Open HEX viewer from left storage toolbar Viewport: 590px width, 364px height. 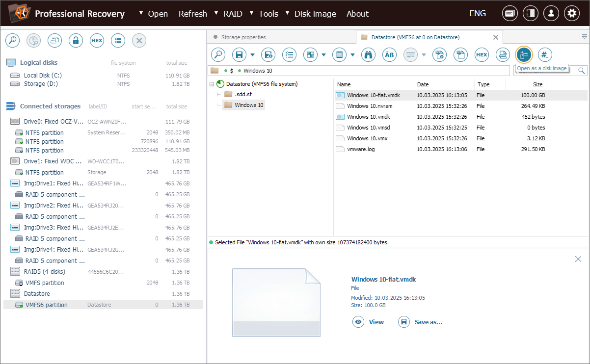[97, 41]
